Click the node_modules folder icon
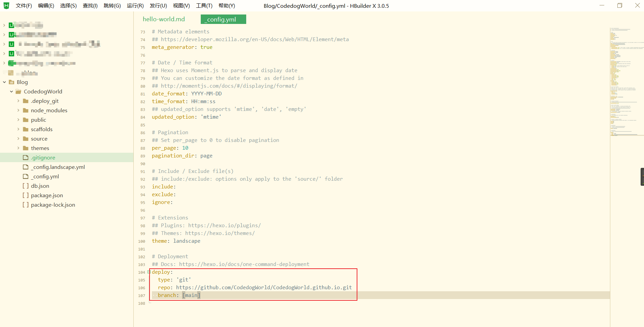 [26, 111]
